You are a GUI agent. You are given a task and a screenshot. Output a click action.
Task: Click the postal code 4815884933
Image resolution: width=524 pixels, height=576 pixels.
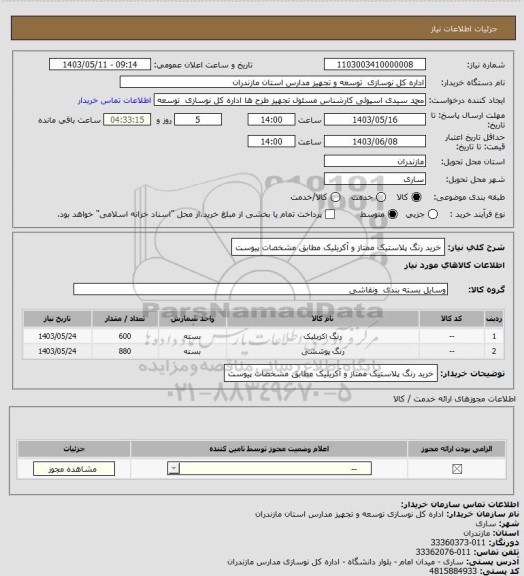click(x=453, y=571)
